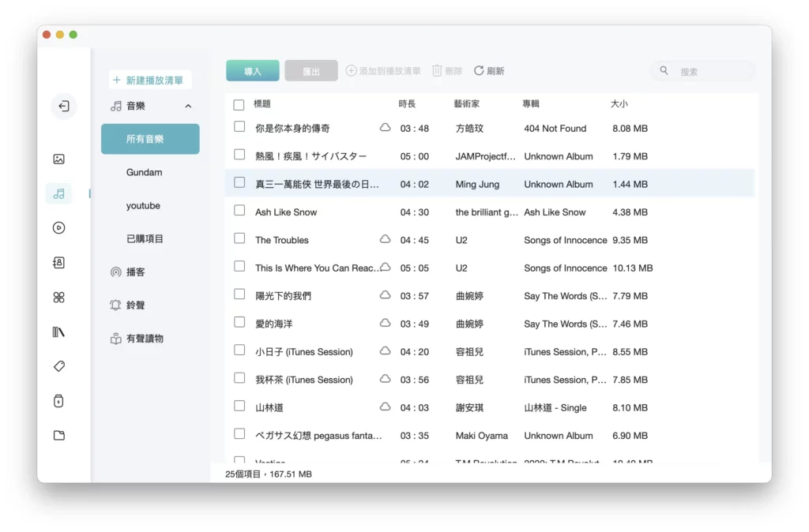The image size is (809, 532).
Task: Click cloud icon for 山林道
Action: click(x=385, y=406)
